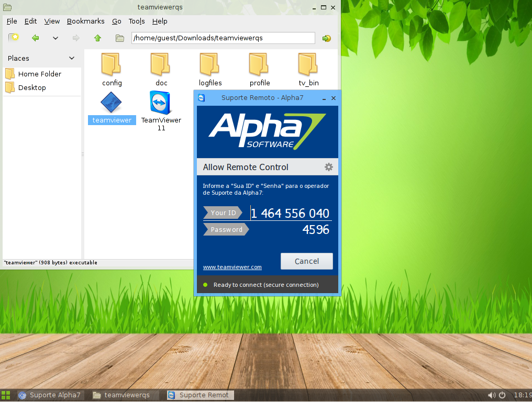Click the "Password" label tag

click(226, 230)
